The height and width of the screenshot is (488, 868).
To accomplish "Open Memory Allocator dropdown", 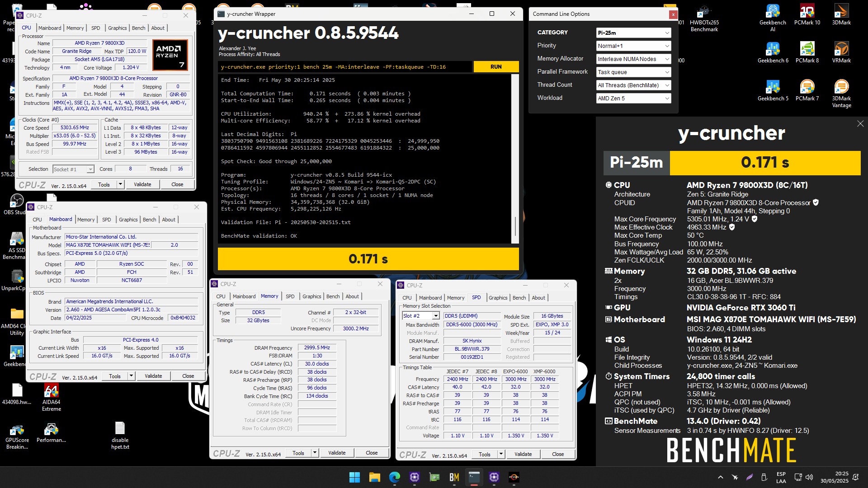I will click(633, 59).
